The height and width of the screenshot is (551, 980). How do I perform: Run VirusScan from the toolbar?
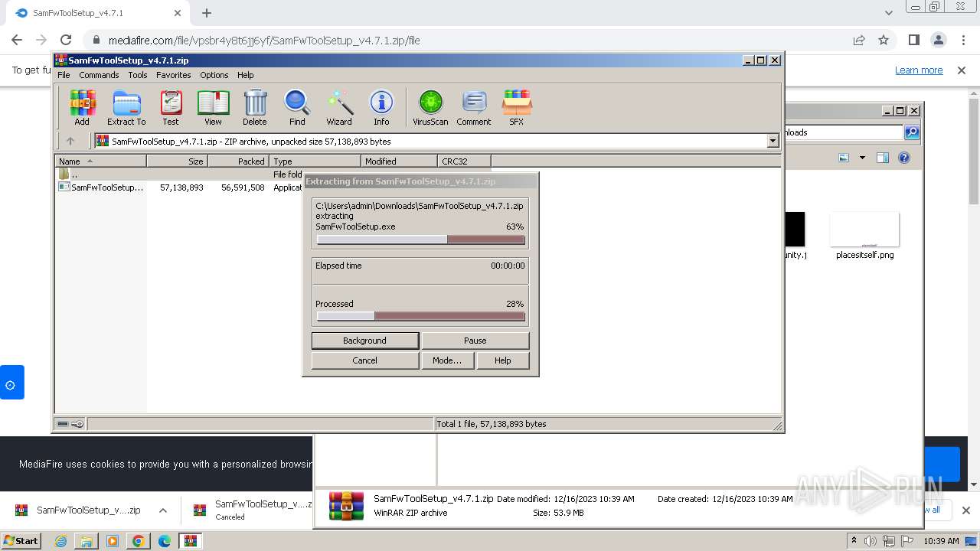click(x=430, y=107)
